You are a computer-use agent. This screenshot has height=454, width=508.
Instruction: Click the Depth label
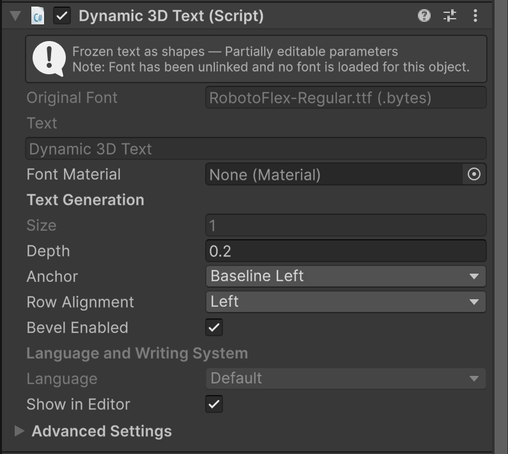click(48, 251)
